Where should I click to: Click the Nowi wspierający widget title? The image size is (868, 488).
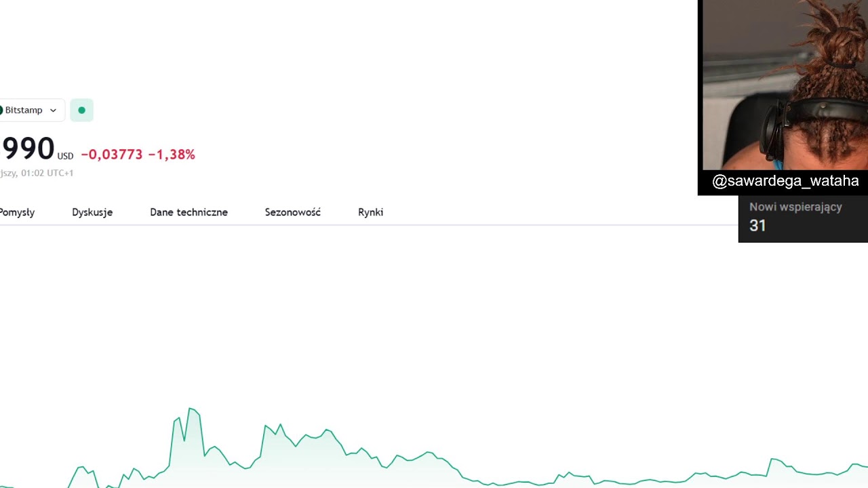click(795, 207)
